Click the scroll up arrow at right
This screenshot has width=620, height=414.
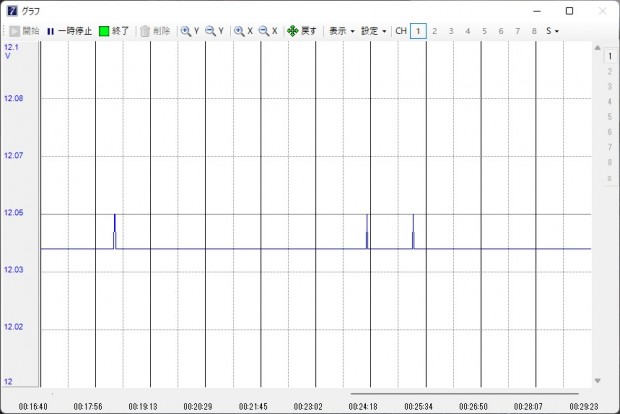pyautogui.click(x=599, y=48)
